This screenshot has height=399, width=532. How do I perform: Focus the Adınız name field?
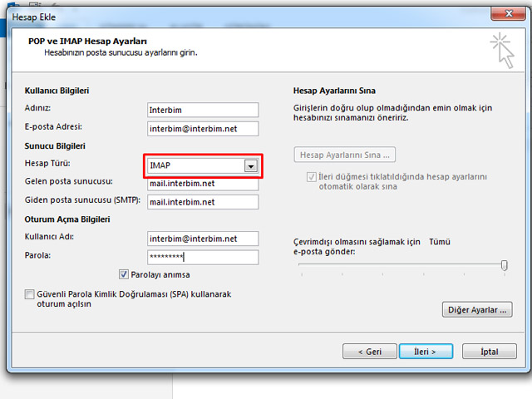(x=202, y=110)
